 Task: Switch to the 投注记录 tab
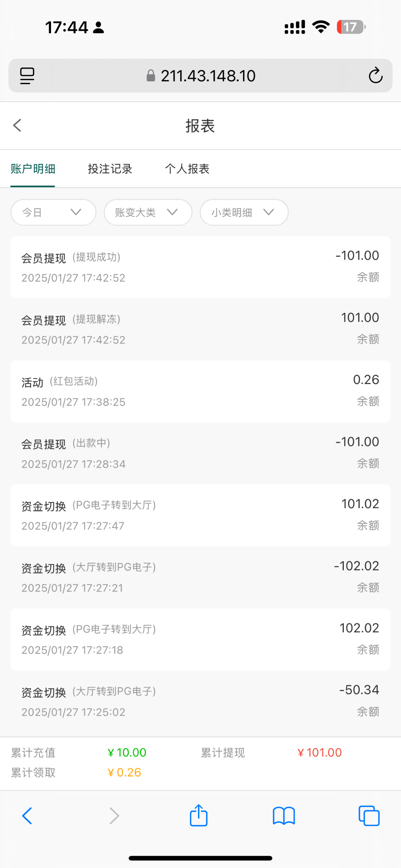pyautogui.click(x=110, y=169)
